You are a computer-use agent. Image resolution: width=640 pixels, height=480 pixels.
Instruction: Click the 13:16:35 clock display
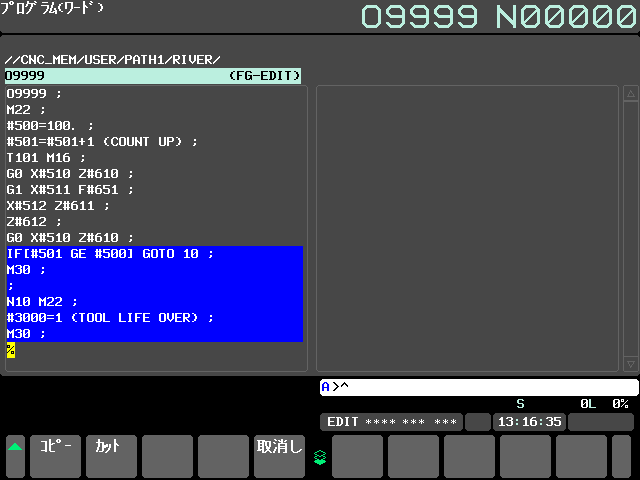[529, 422]
